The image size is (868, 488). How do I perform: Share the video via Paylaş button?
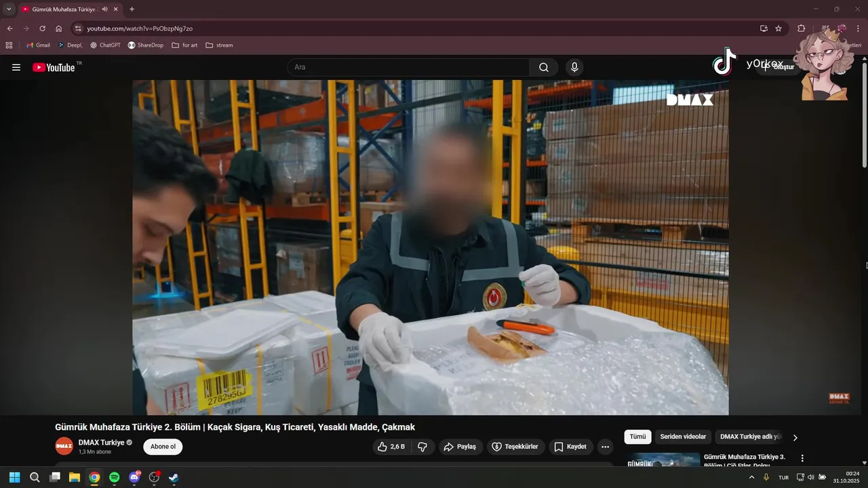pyautogui.click(x=460, y=447)
